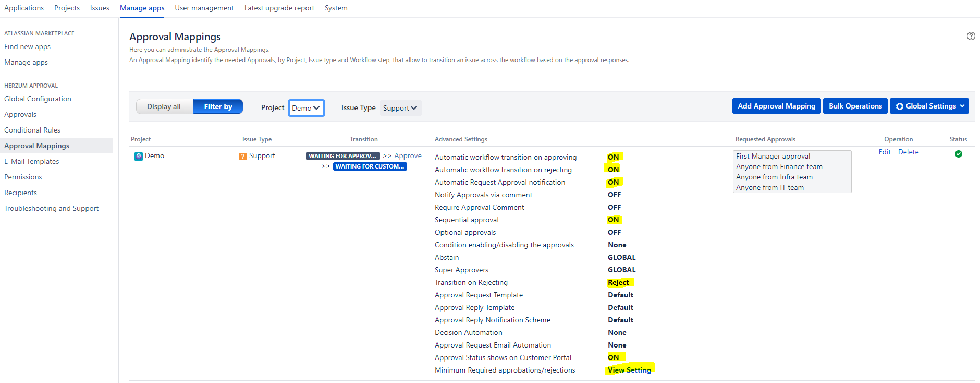Click the Bulk Operations button
The image size is (980, 383).
tap(855, 106)
